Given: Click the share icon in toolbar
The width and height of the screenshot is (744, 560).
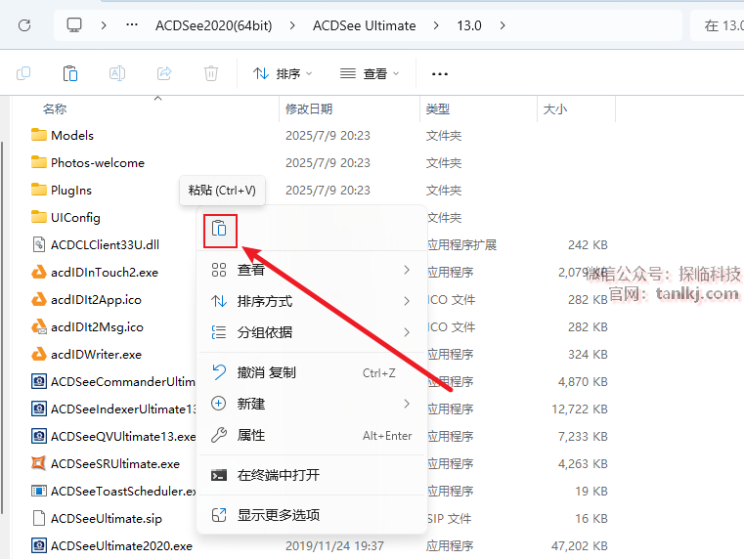Looking at the screenshot, I should pyautogui.click(x=164, y=73).
